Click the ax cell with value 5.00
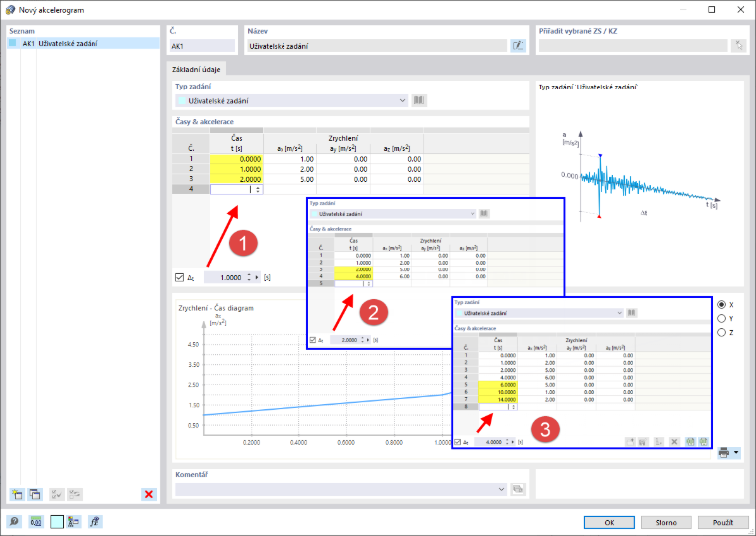 pyautogui.click(x=289, y=179)
